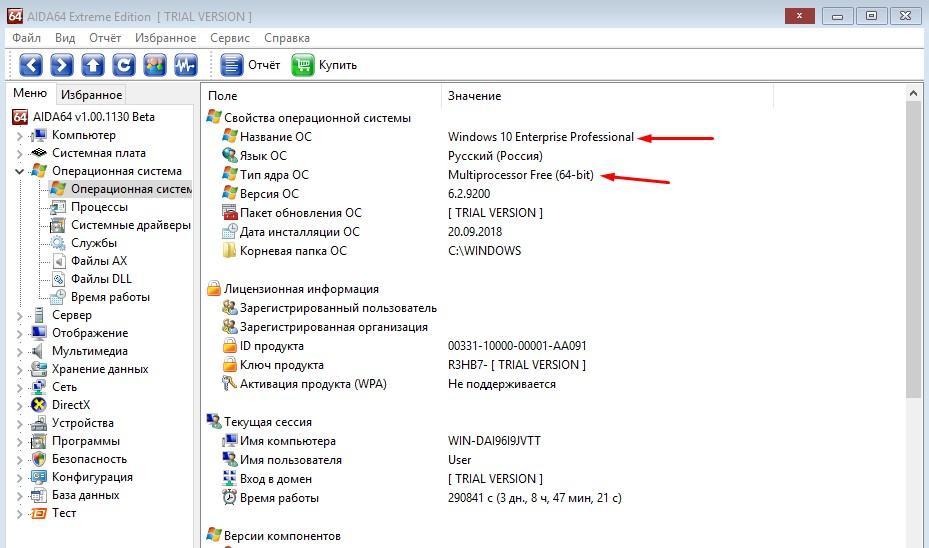Open the Избранное menu in menu bar

[165, 38]
